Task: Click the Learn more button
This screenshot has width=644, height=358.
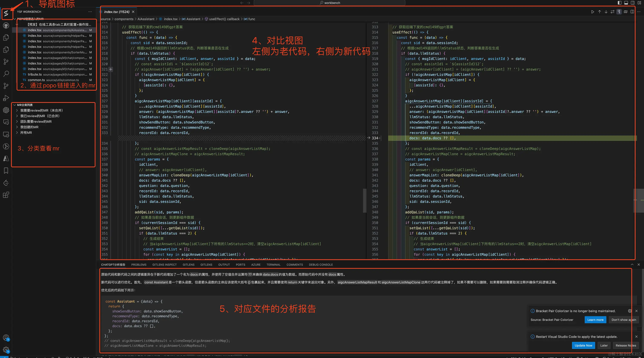Action: click(595, 320)
